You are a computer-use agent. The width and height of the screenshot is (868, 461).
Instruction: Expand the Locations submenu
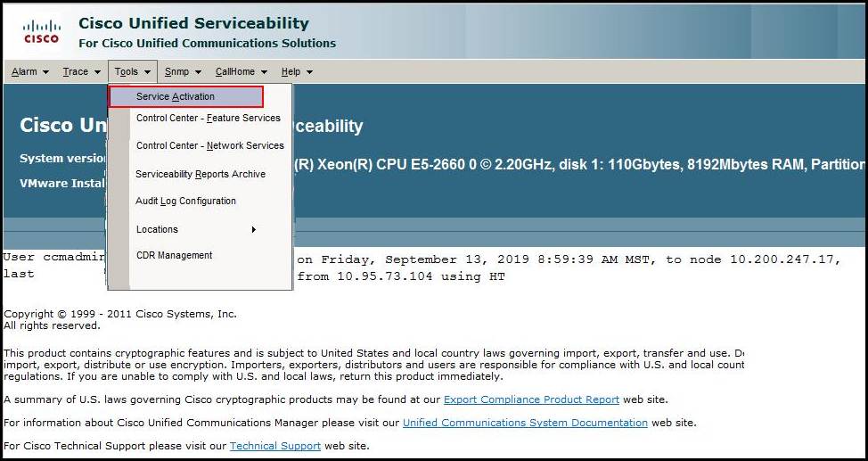[x=158, y=229]
